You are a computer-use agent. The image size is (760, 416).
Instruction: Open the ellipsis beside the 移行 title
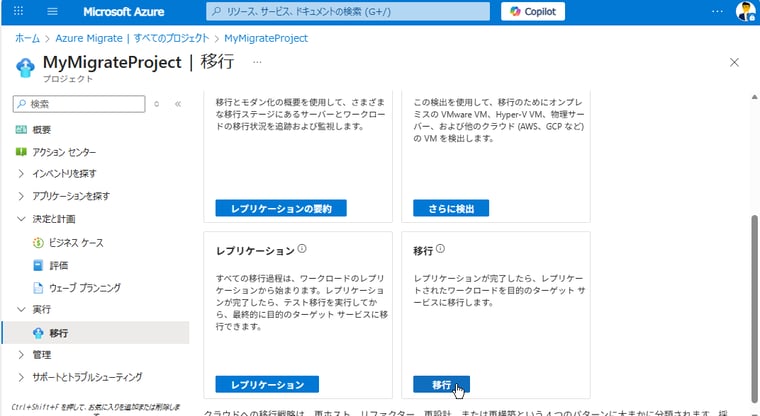(257, 62)
